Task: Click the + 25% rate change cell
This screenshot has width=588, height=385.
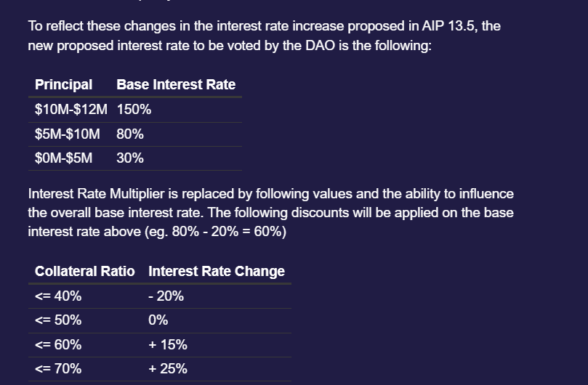Action: coord(168,369)
